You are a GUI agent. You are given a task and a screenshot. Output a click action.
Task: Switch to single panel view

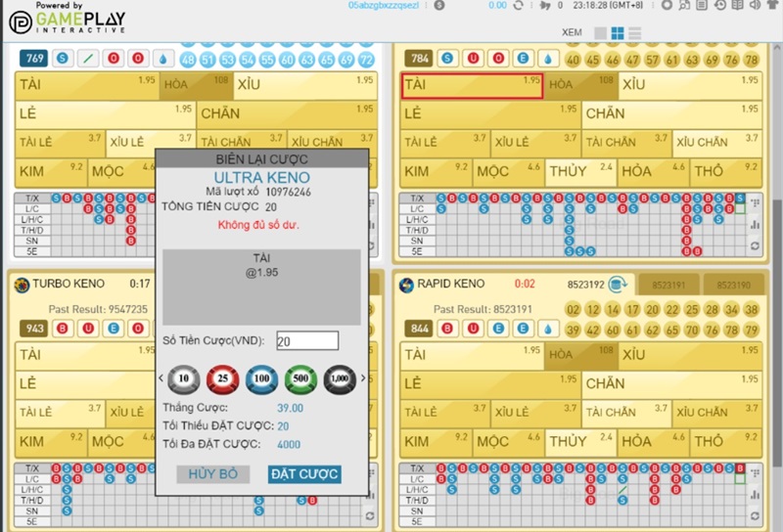point(600,33)
